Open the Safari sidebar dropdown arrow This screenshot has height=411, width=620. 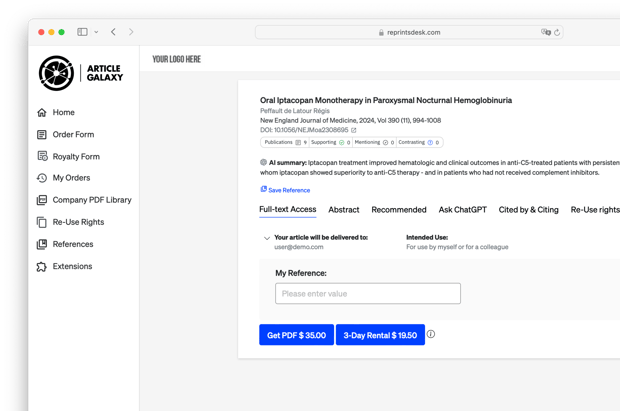[x=96, y=32]
